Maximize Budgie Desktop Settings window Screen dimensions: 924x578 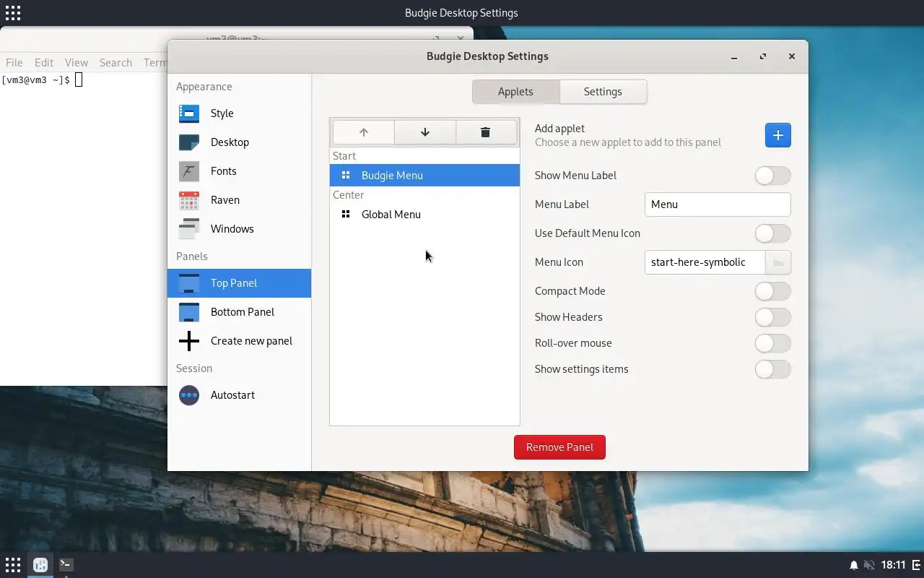[x=763, y=56]
